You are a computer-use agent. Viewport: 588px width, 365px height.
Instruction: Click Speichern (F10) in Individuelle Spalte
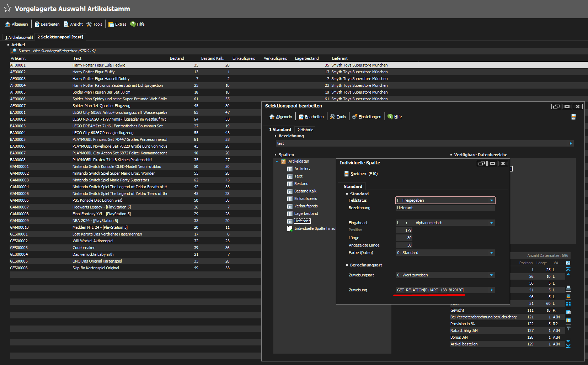click(361, 174)
